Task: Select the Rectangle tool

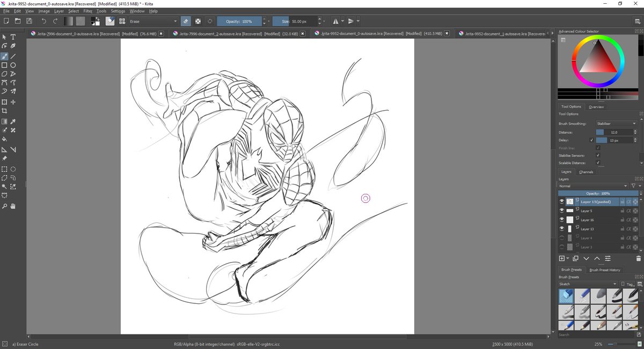Action: (x=4, y=65)
